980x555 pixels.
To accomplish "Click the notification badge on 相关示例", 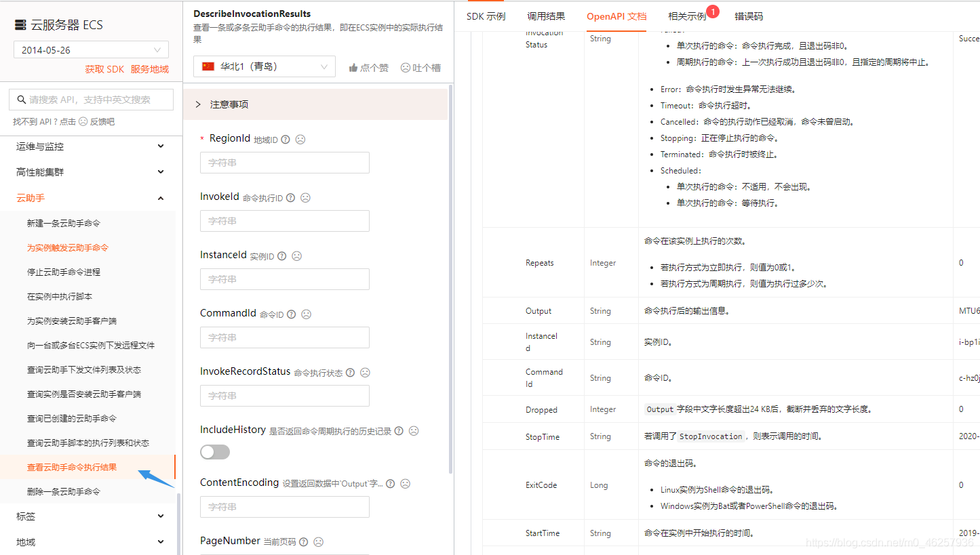I will (713, 11).
